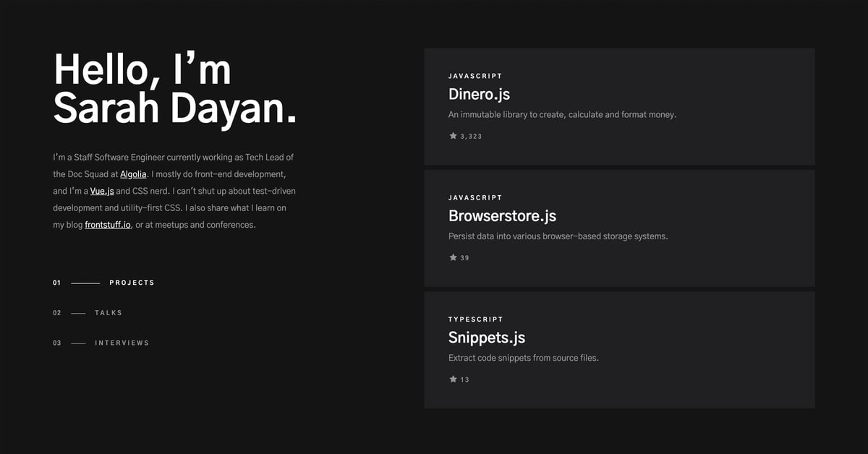Click the star icon on the Browserstore.js card

tap(452, 257)
